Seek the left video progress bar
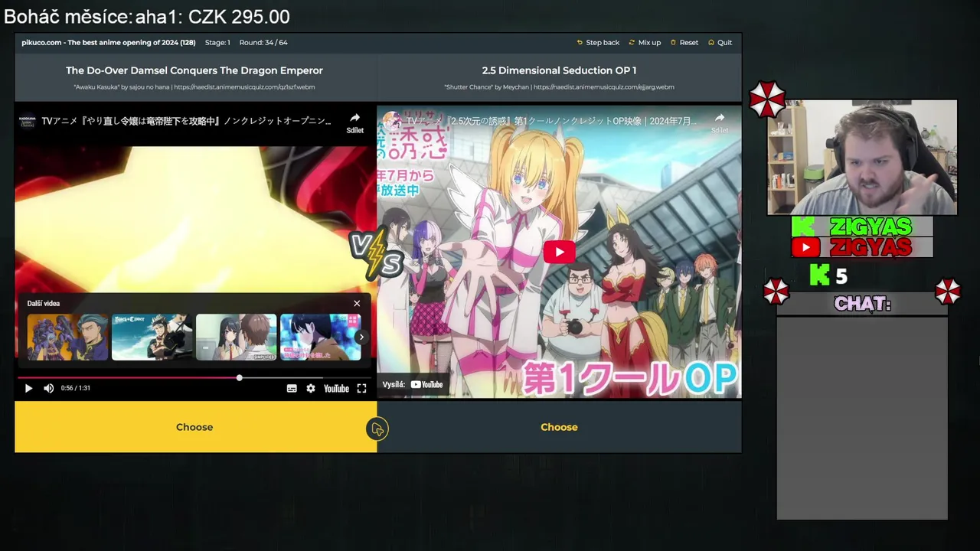Image resolution: width=980 pixels, height=551 pixels. click(x=194, y=378)
